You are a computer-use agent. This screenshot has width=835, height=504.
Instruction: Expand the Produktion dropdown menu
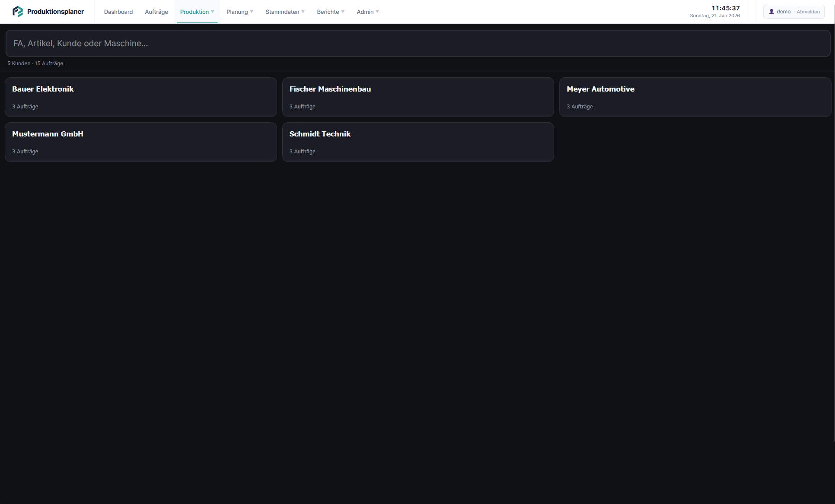pyautogui.click(x=197, y=12)
